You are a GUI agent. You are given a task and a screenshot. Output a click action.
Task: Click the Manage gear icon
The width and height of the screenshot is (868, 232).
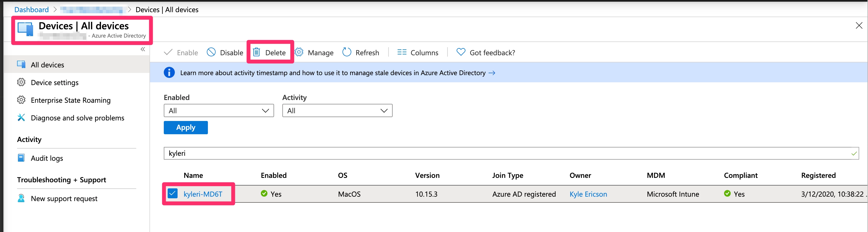299,52
